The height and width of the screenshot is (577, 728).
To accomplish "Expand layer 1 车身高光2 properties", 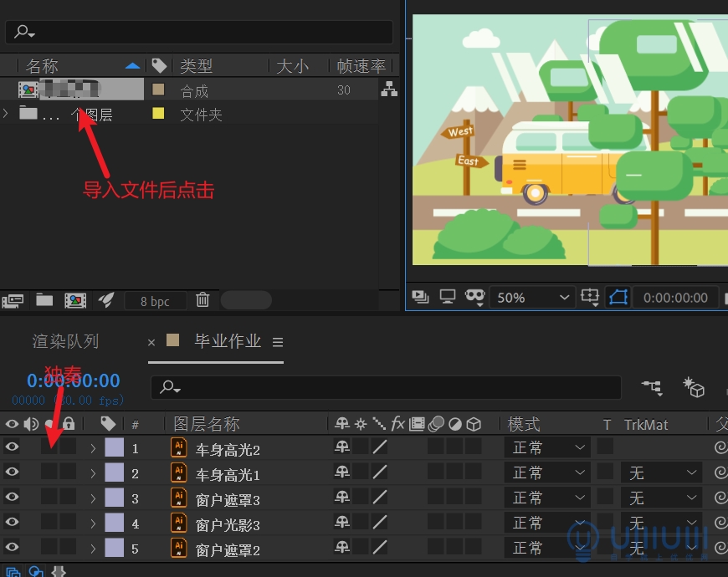I will tap(93, 448).
